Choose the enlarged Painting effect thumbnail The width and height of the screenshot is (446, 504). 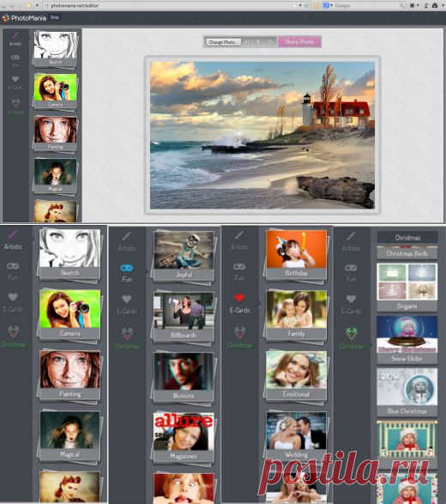pyautogui.click(x=69, y=375)
